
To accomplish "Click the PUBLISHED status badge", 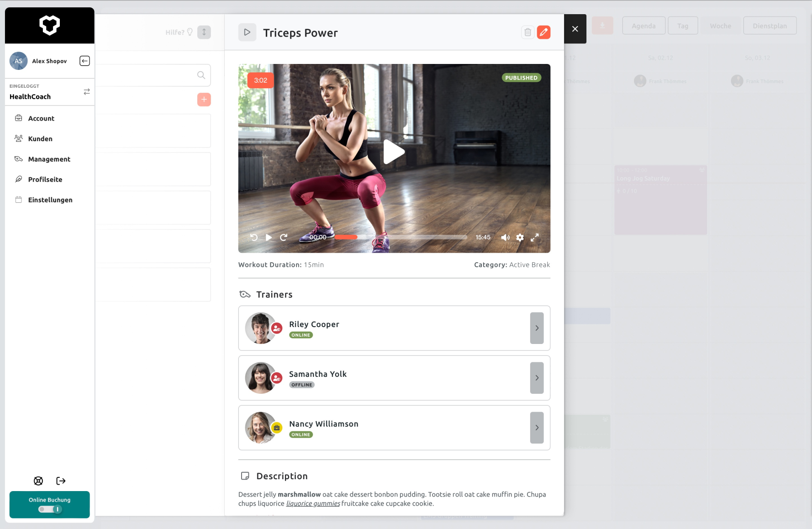I will (x=522, y=78).
